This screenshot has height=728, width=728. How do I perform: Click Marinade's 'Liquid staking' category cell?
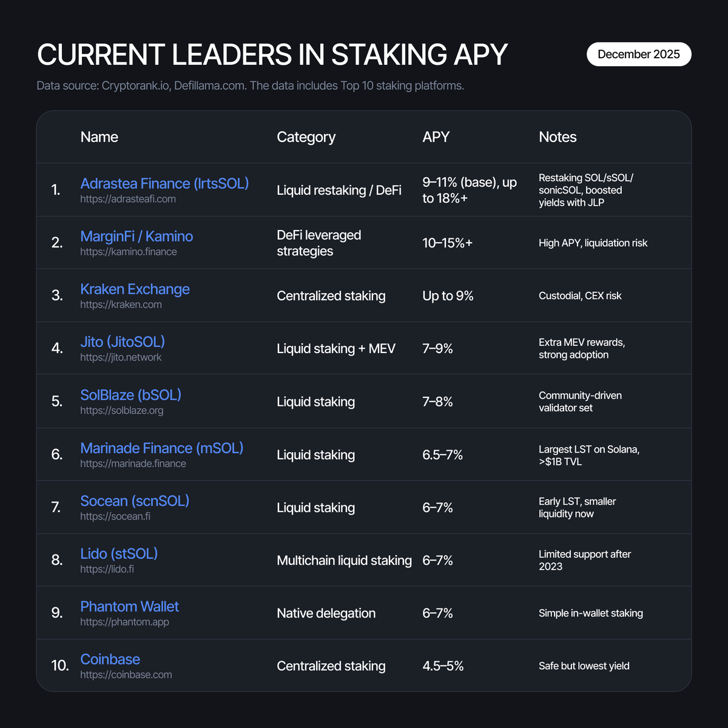[315, 454]
